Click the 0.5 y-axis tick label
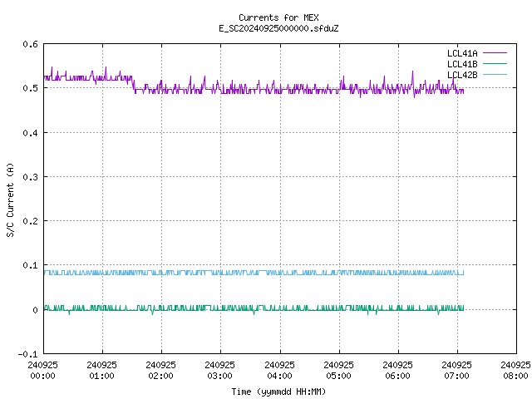 (x=30, y=88)
